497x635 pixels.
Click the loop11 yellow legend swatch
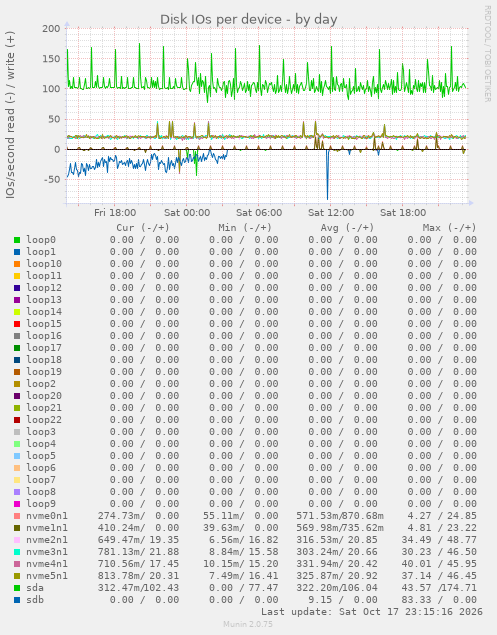(x=17, y=276)
